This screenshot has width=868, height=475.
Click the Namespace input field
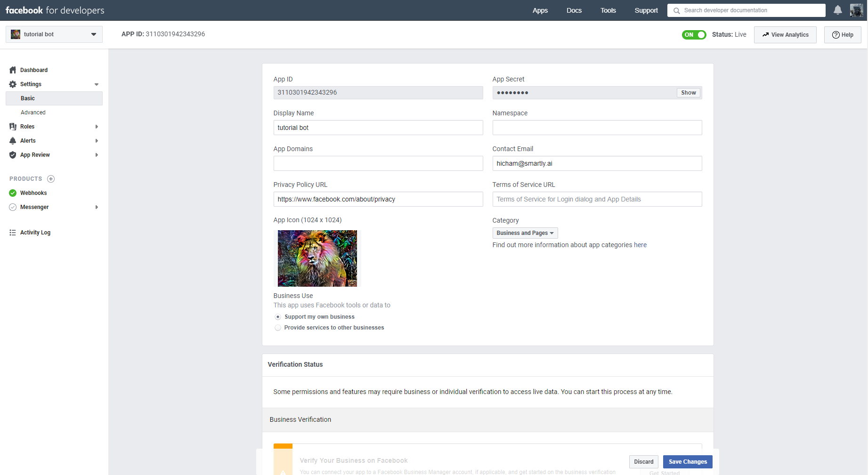click(597, 128)
